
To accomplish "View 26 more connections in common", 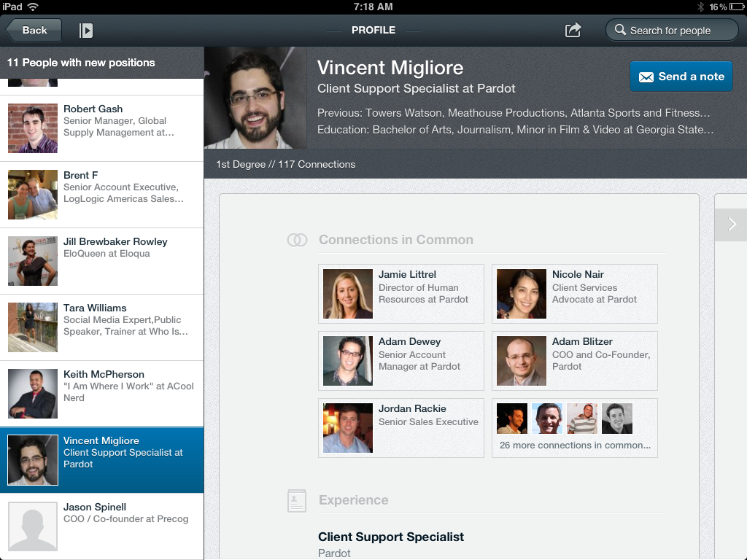I will [x=575, y=428].
